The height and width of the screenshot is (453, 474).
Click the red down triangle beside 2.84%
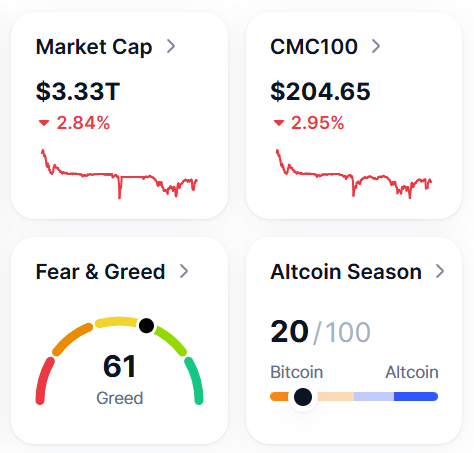44,123
